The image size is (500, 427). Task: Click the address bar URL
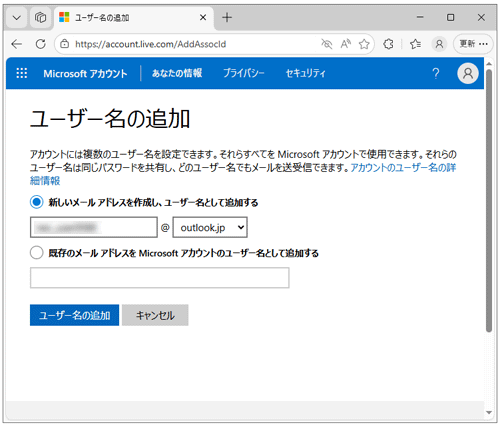click(x=151, y=44)
